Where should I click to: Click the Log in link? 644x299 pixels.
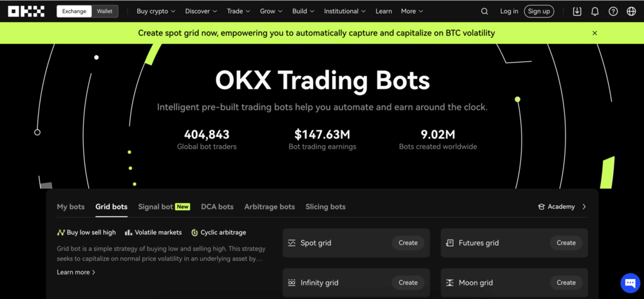[x=509, y=12]
